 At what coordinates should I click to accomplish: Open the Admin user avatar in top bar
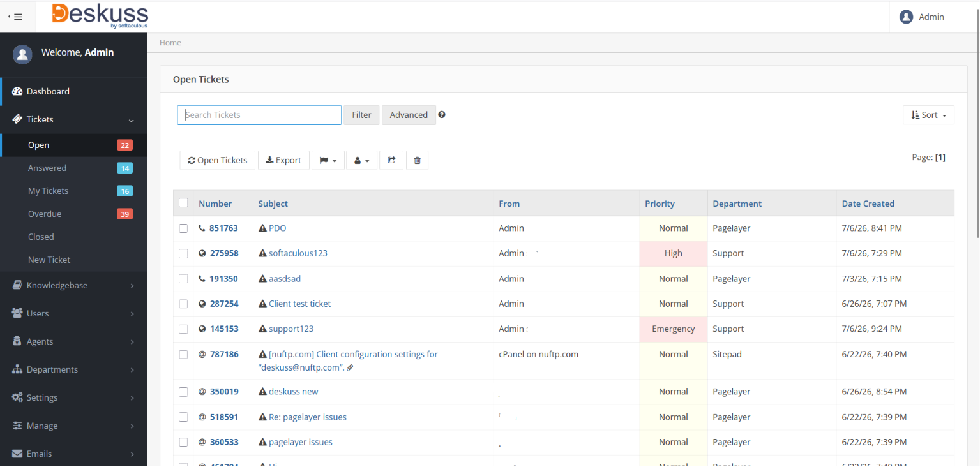[x=906, y=17]
